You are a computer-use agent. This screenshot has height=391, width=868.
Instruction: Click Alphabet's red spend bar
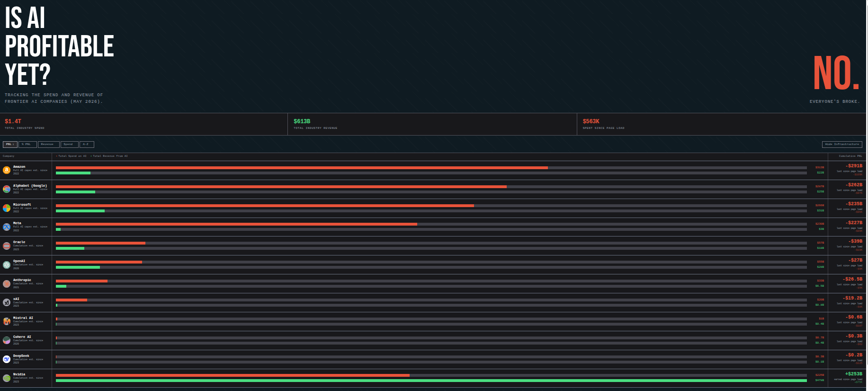(281, 187)
